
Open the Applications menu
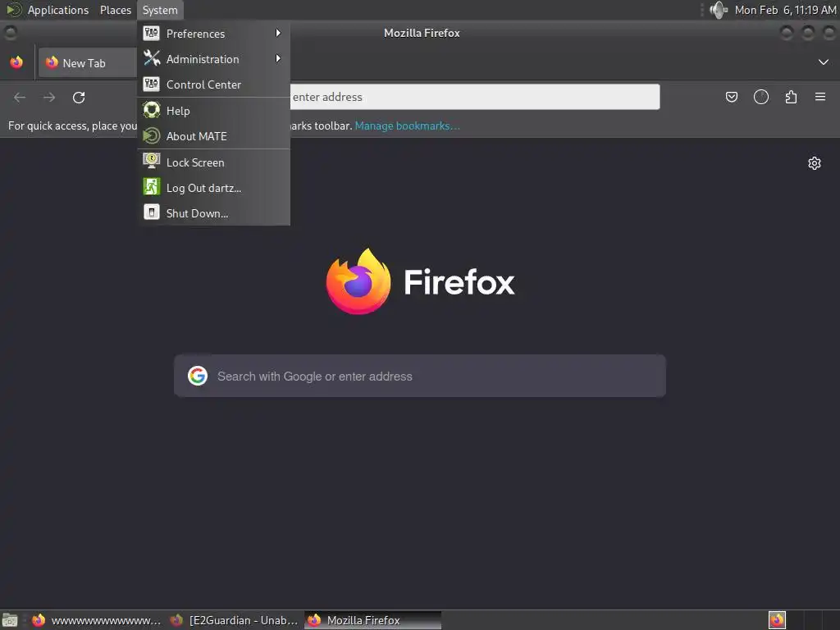(58, 10)
